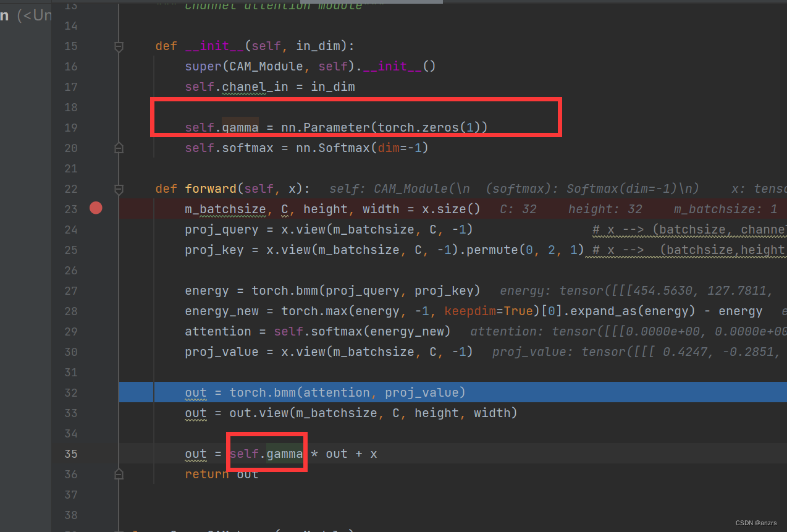Screen dimensions: 787x532
Task: Click the fold end marker at line 20
Action: [118, 148]
